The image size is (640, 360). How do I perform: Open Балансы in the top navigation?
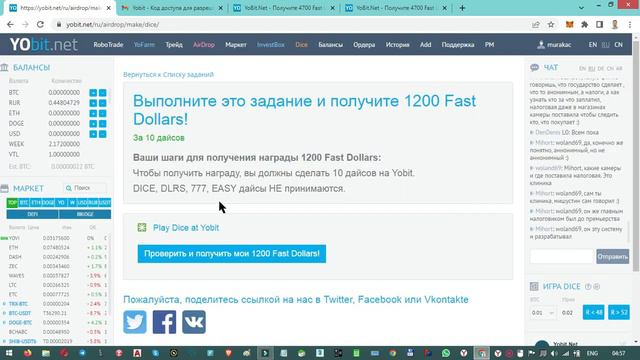tap(331, 44)
